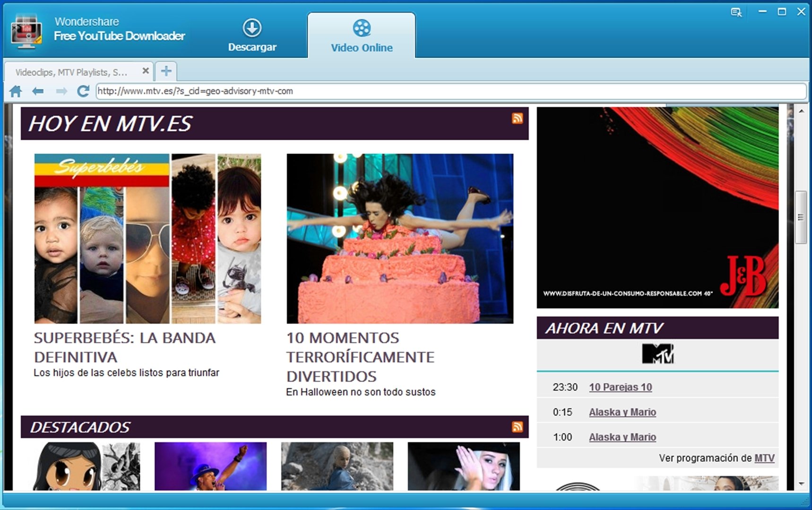Open the MTV programming schedule link
Screen dimensions: 812x510
pos(764,458)
